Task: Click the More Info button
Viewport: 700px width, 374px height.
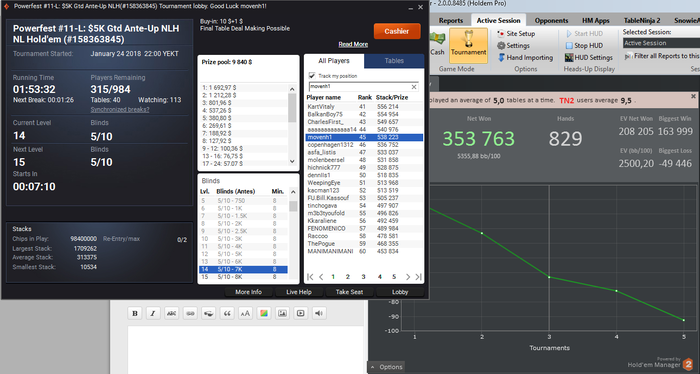Action: pyautogui.click(x=249, y=292)
